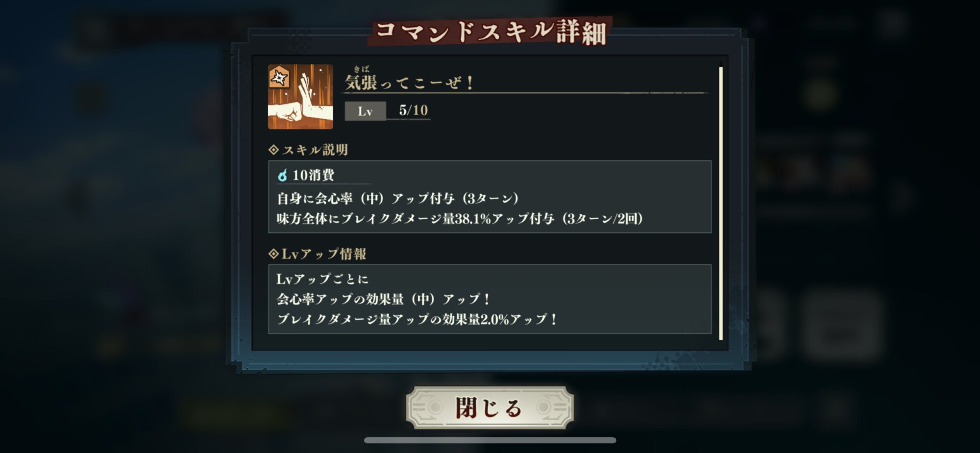Tap the shuriken badge on skill icon
Image resolution: width=980 pixels, height=453 pixels.
[x=279, y=77]
